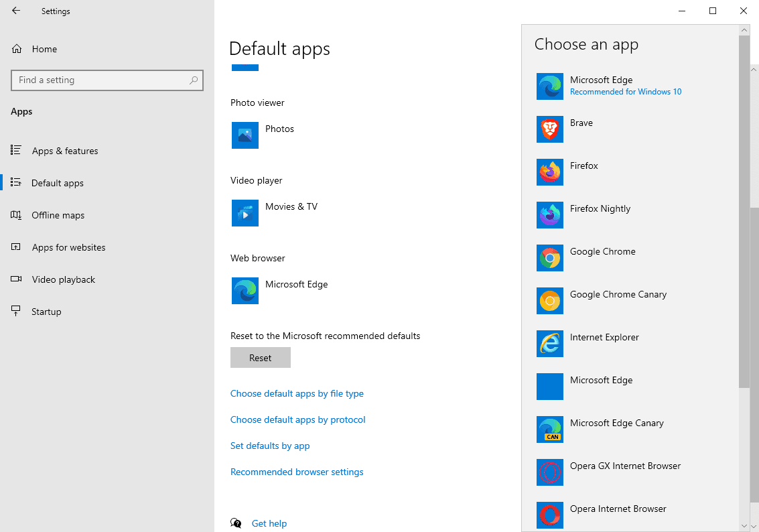759x532 pixels.
Task: Click the Photos app icon
Action: [245, 135]
